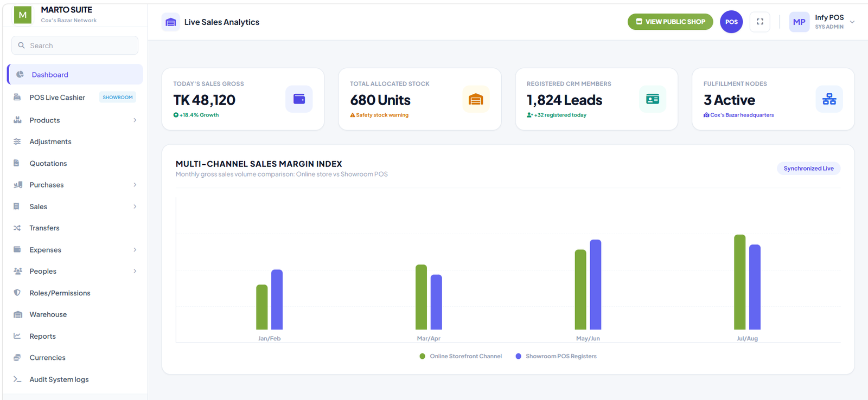Screen dimensions: 868x400
Task: Click the Transfers shuffle icon
Action: coord(17,228)
